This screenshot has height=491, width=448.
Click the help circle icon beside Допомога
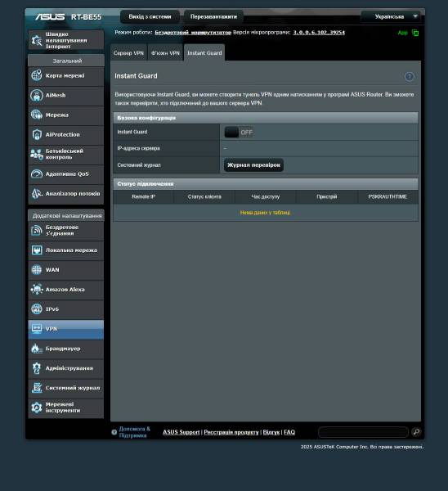[x=114, y=432]
